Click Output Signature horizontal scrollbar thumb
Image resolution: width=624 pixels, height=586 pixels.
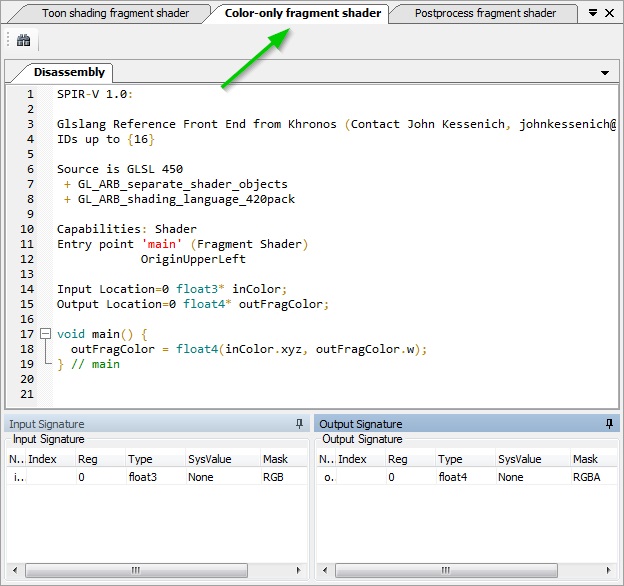click(446, 570)
